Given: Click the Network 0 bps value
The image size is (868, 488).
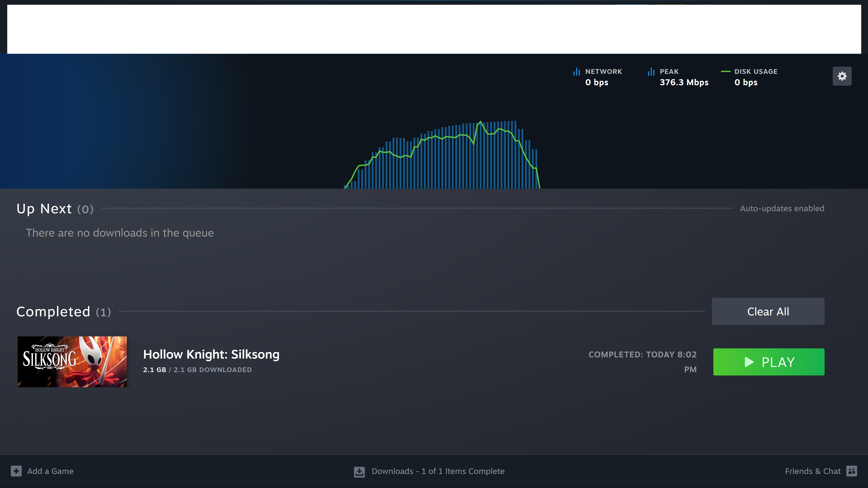Looking at the screenshot, I should pyautogui.click(x=597, y=82).
